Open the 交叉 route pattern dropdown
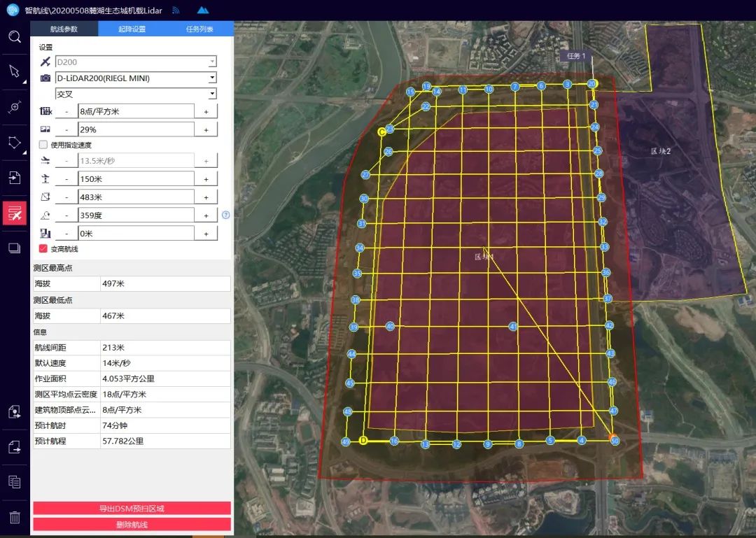The width and height of the screenshot is (756, 538). click(212, 94)
